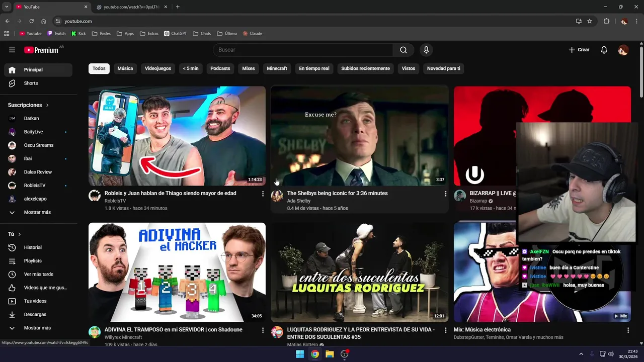Select the Podcasts filter chip
Viewport: 644px width, 362px height.
[x=220, y=68]
